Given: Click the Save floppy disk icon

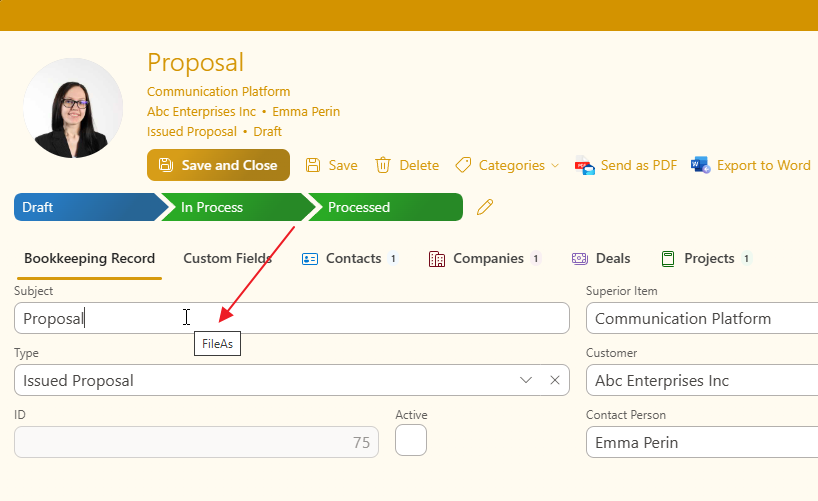Looking at the screenshot, I should (x=313, y=165).
